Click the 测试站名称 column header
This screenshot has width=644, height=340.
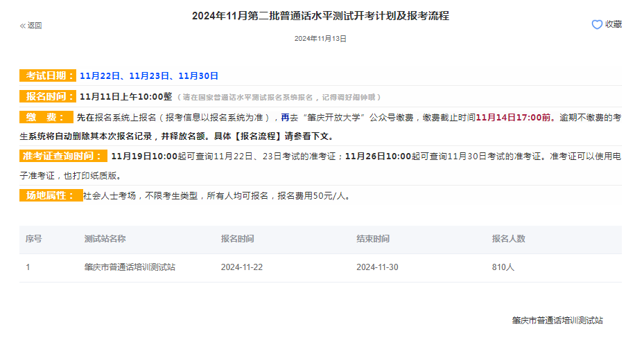[105, 239]
